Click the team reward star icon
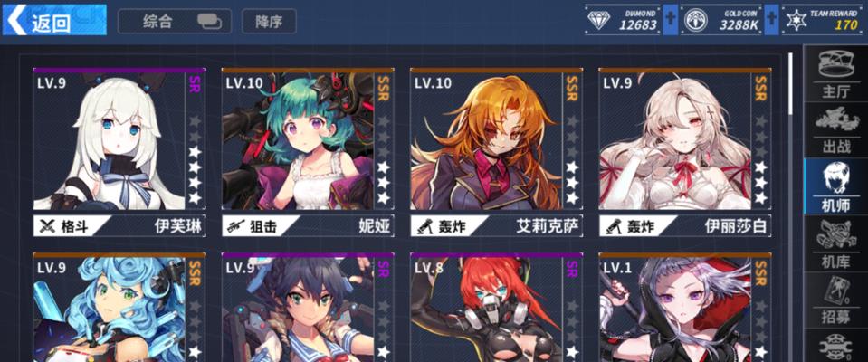The width and height of the screenshot is (868, 362). [797, 21]
